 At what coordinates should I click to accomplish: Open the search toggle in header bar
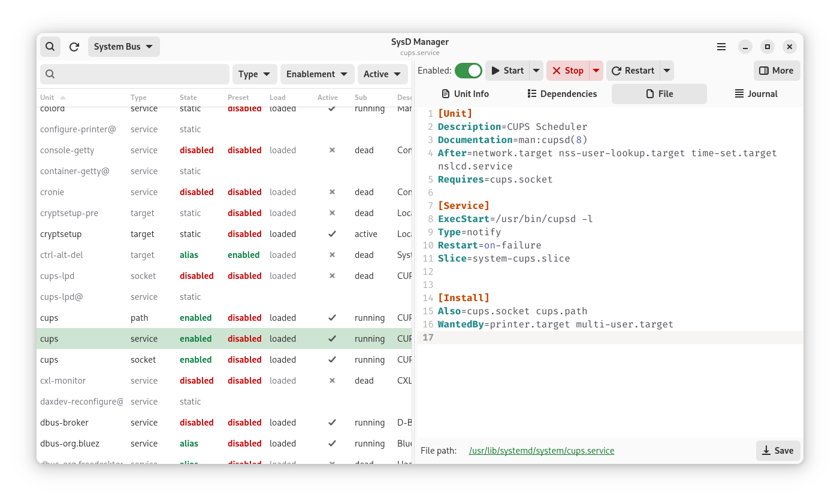click(50, 47)
